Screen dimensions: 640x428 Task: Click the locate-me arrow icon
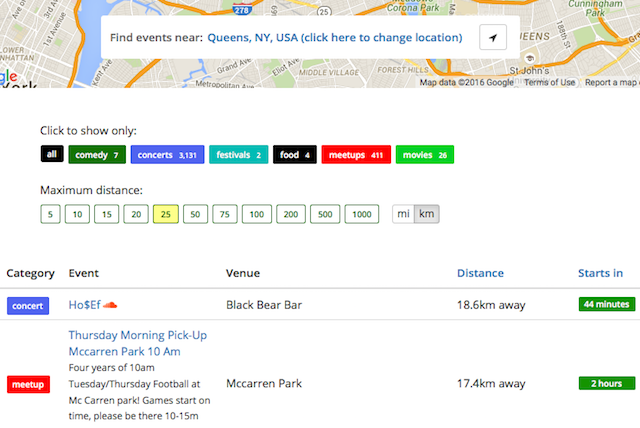coord(492,38)
